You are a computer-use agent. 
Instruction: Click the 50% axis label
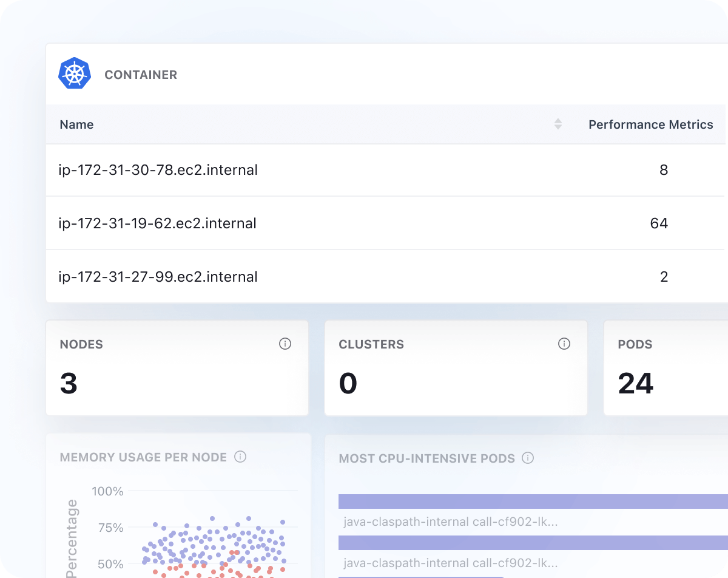pyautogui.click(x=111, y=563)
